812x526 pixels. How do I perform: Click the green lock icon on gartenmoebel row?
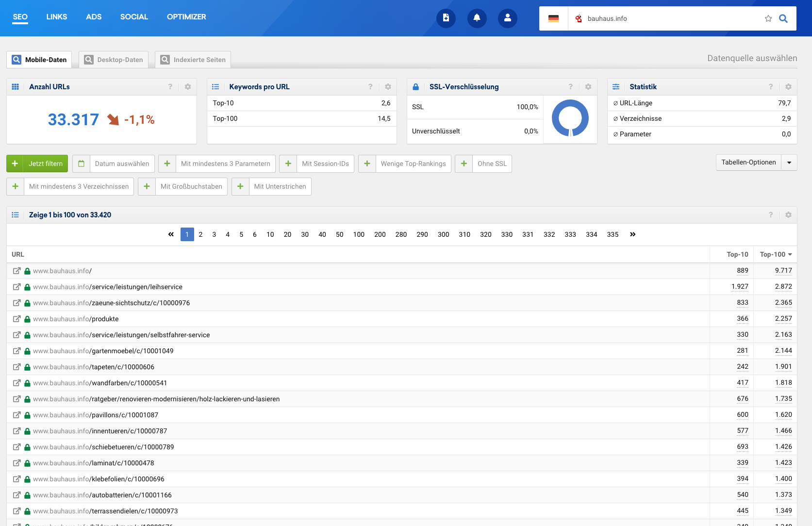pyautogui.click(x=27, y=351)
